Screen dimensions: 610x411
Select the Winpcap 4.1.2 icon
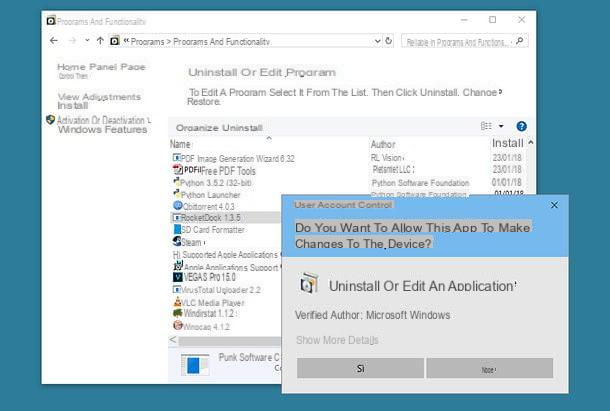click(x=178, y=325)
